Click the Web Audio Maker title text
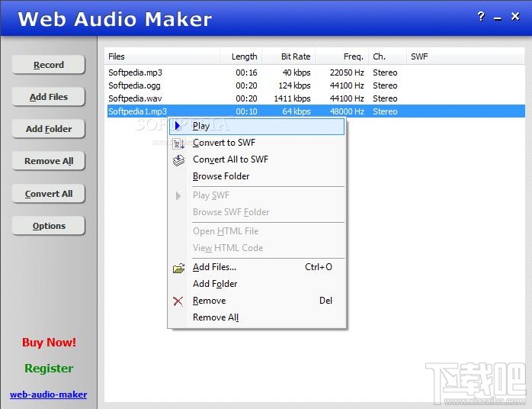This screenshot has height=409, width=532. [114, 19]
